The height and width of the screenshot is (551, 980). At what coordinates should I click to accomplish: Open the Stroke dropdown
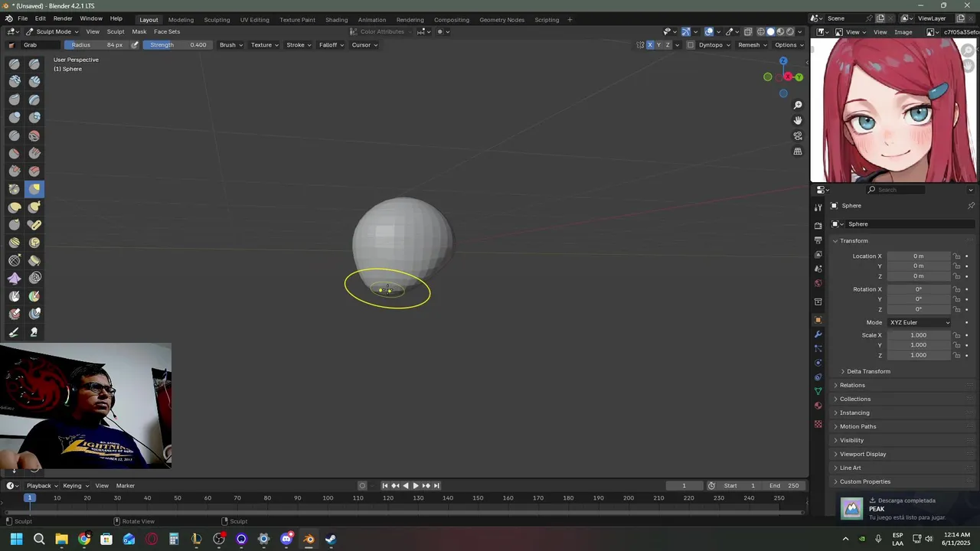299,45
